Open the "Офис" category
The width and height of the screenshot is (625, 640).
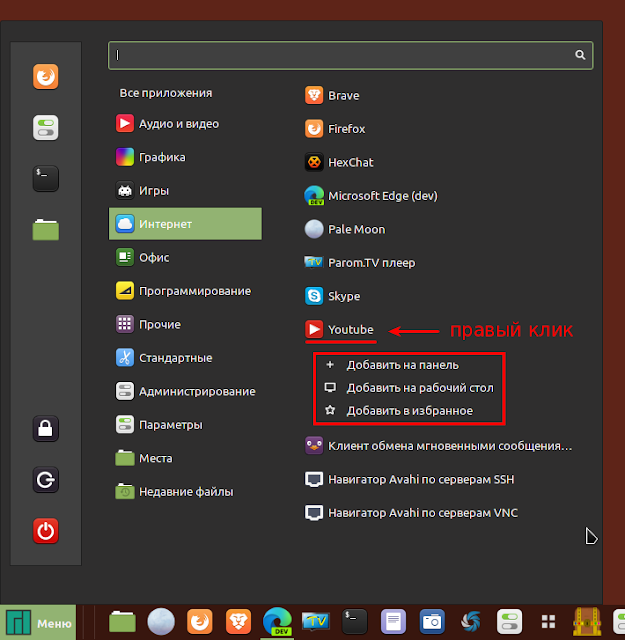(185, 258)
